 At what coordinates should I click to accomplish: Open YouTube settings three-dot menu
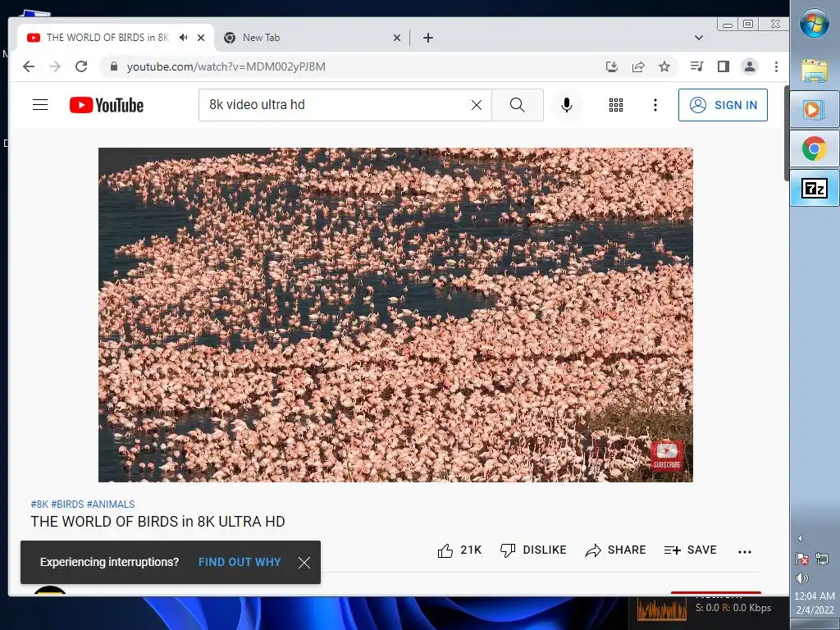pos(655,105)
